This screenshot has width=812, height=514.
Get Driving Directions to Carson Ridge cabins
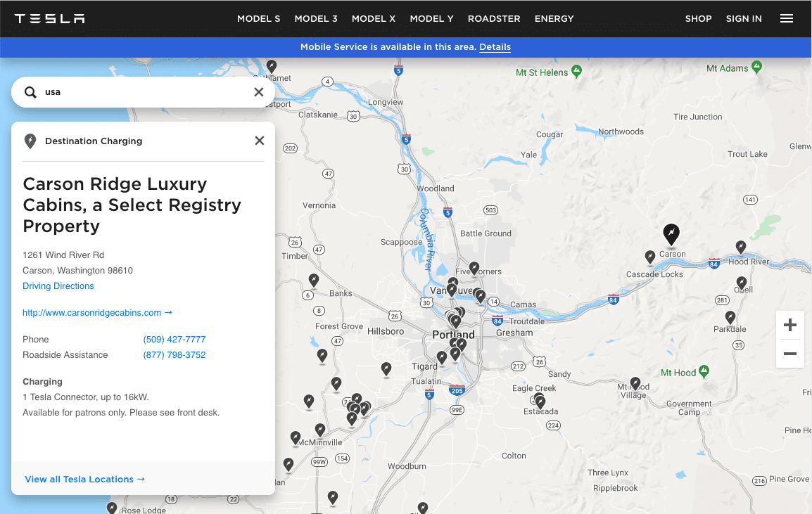pyautogui.click(x=58, y=285)
